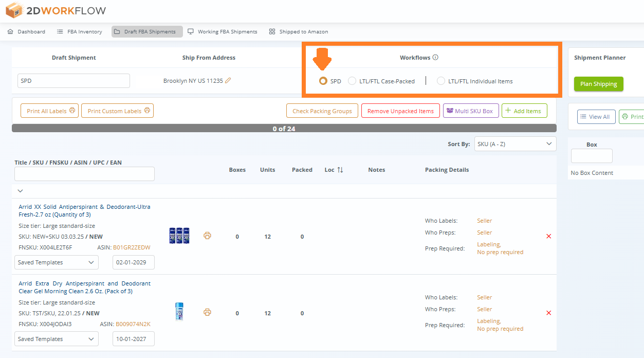The height and width of the screenshot is (358, 644).
Task: Open Saved Templates dropdown for Arrid XX Solid
Action: pyautogui.click(x=56, y=262)
